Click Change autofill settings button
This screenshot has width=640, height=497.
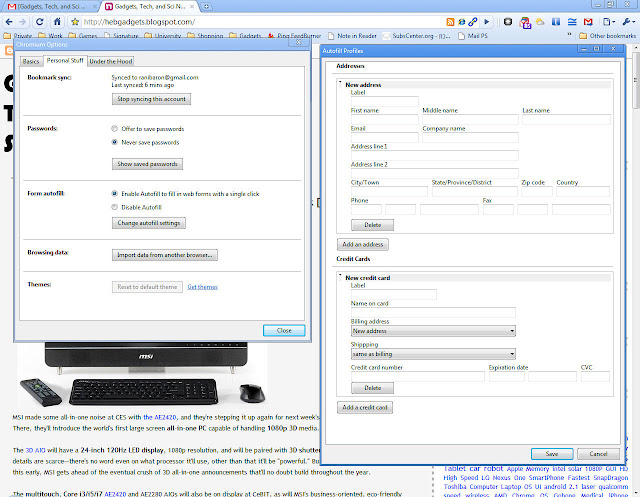[149, 223]
